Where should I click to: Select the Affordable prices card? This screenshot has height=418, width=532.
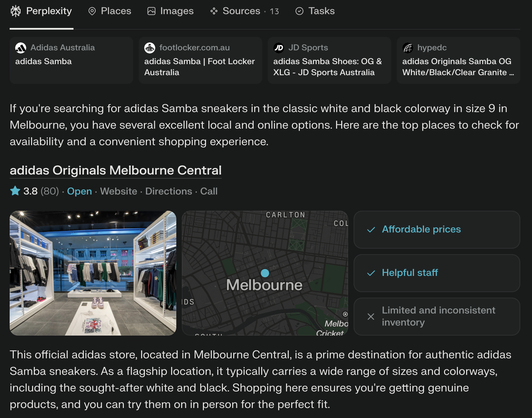(x=437, y=230)
